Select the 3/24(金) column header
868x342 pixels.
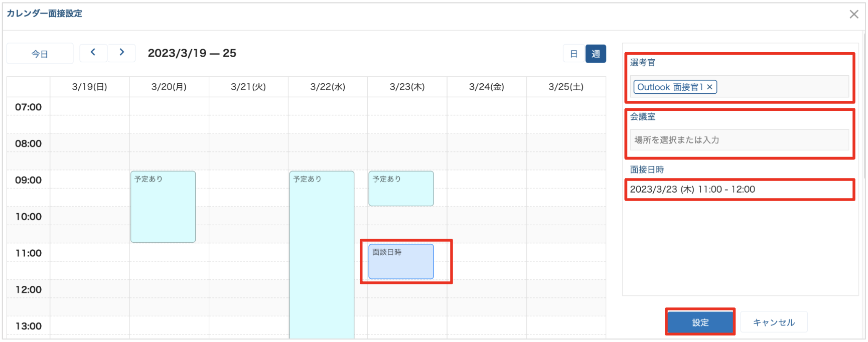pos(486,87)
